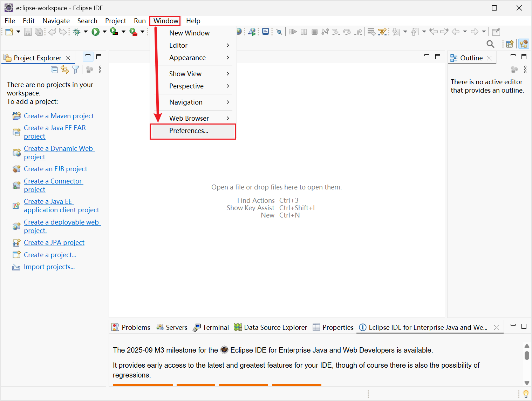This screenshot has height=401, width=532.
Task: Open the Project Explorer filter icon
Action: coord(75,70)
